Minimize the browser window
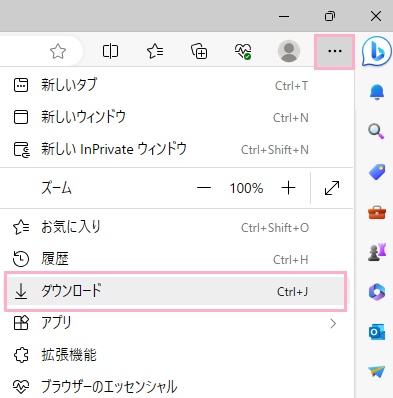Image resolution: width=393 pixels, height=398 pixels. [284, 16]
